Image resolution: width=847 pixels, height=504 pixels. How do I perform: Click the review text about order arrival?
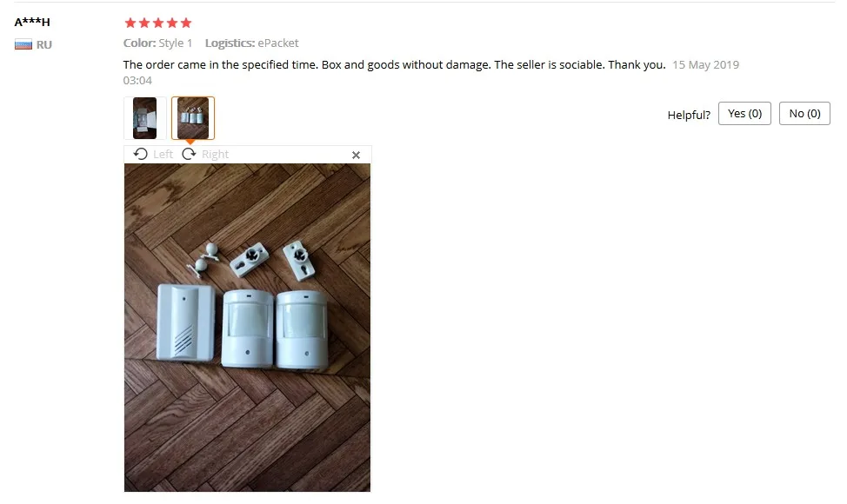pos(394,65)
